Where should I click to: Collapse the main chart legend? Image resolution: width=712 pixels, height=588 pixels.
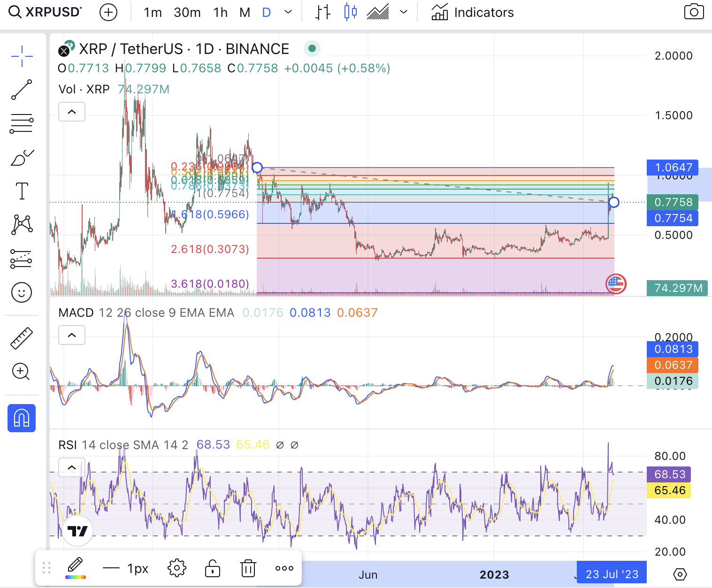72,112
